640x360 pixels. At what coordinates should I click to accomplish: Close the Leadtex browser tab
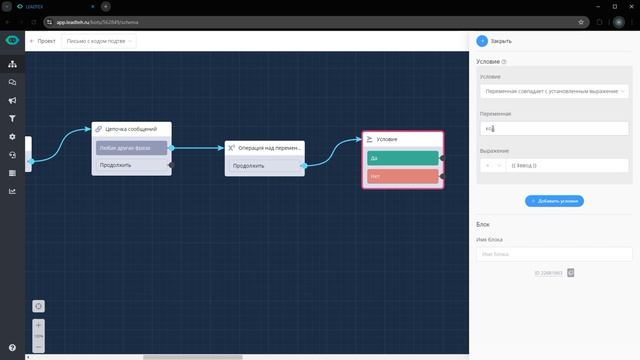point(93,7)
